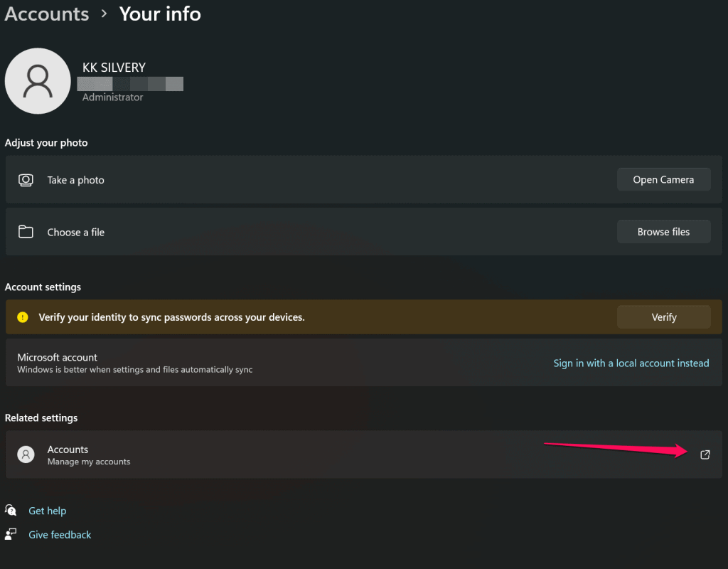Sign in with a local account instead

pyautogui.click(x=631, y=363)
